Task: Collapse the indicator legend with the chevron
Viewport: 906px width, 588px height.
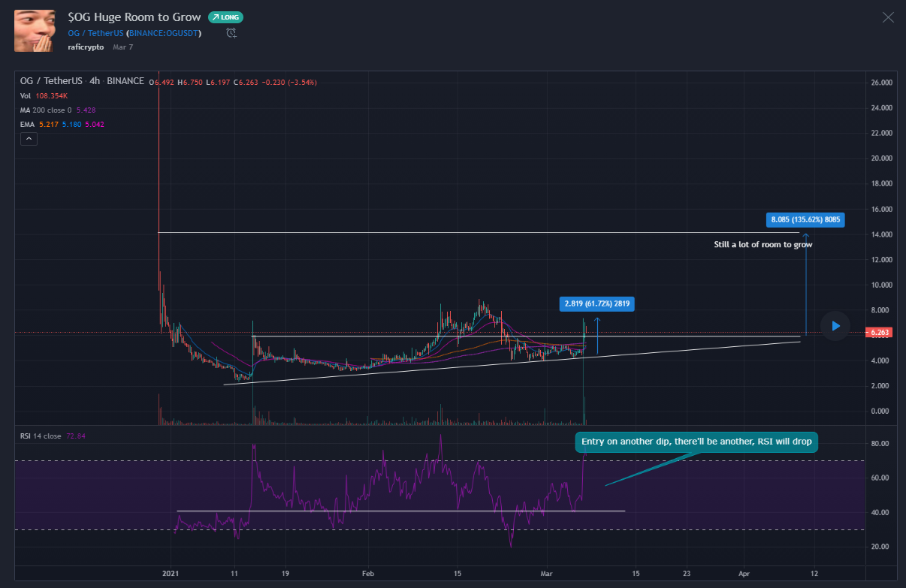Action: (28, 139)
